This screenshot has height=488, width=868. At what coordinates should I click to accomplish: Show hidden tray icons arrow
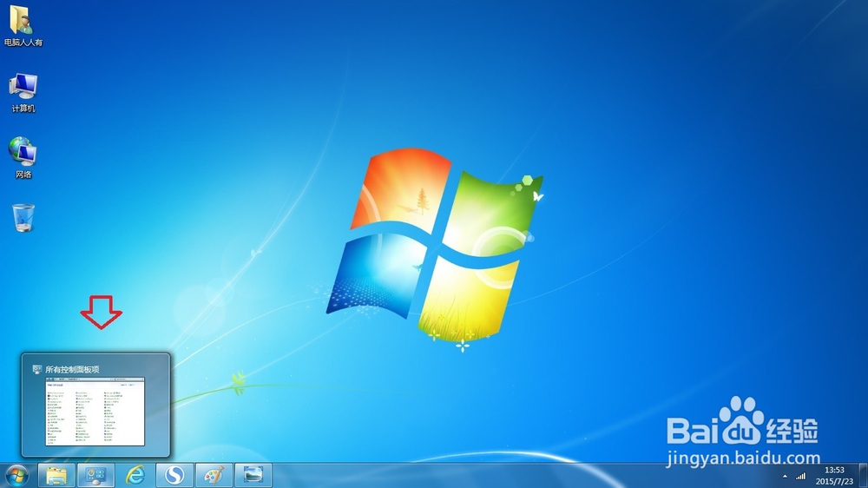click(785, 476)
